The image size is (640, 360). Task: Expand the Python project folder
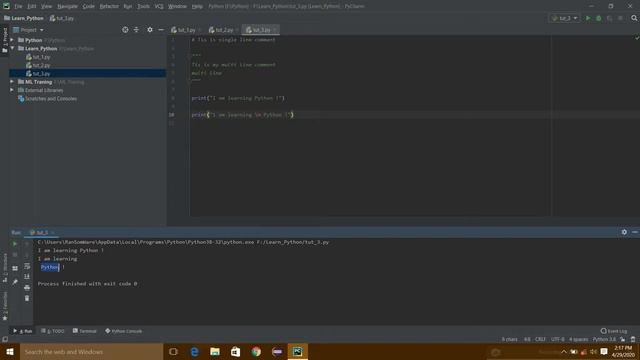(x=12, y=40)
